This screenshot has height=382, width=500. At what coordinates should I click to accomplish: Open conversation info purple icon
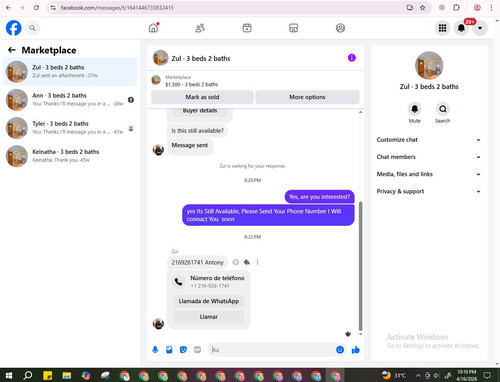click(x=352, y=58)
